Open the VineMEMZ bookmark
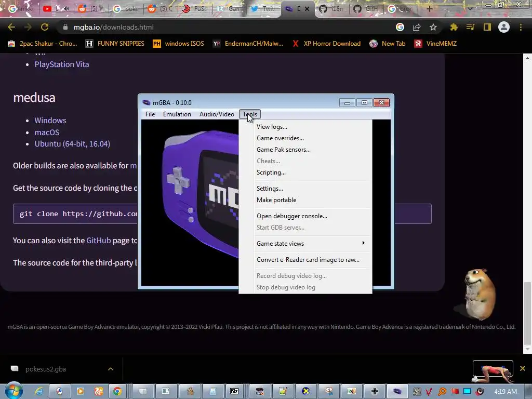 click(x=436, y=44)
